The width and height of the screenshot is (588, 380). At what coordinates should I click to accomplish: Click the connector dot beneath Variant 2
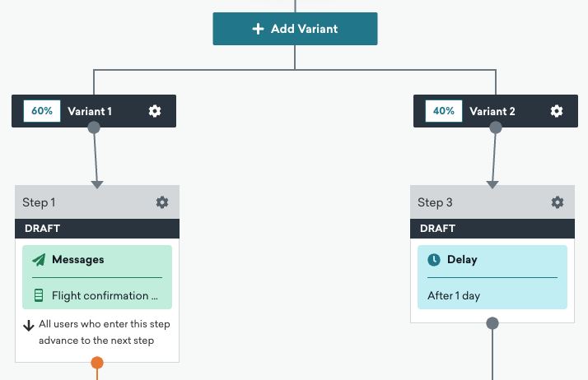click(x=496, y=127)
